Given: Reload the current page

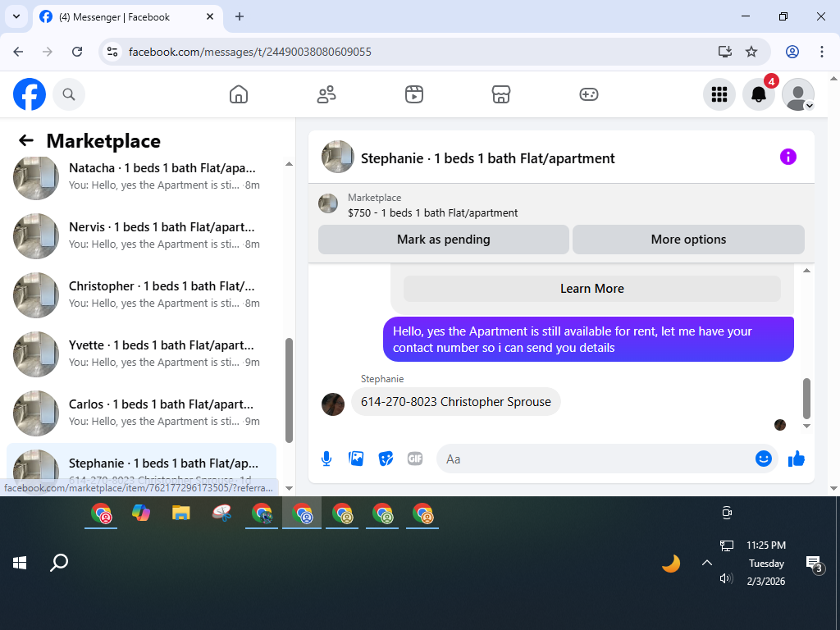Looking at the screenshot, I should pyautogui.click(x=77, y=52).
